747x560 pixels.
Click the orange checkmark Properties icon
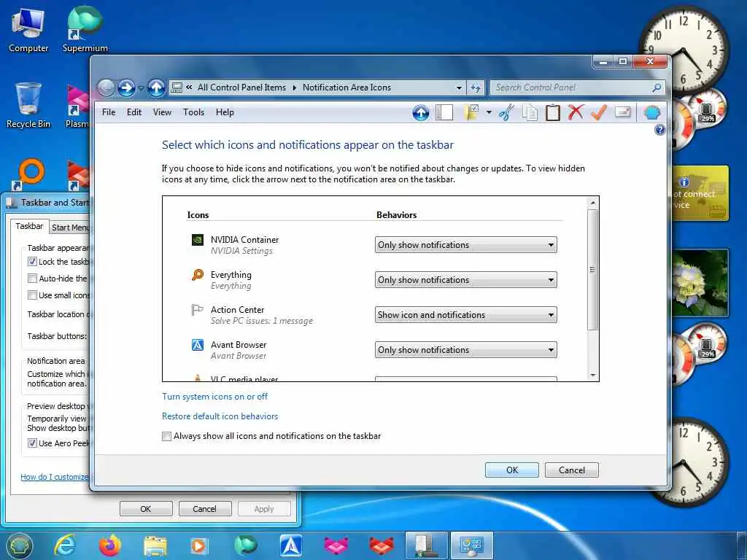pos(598,113)
